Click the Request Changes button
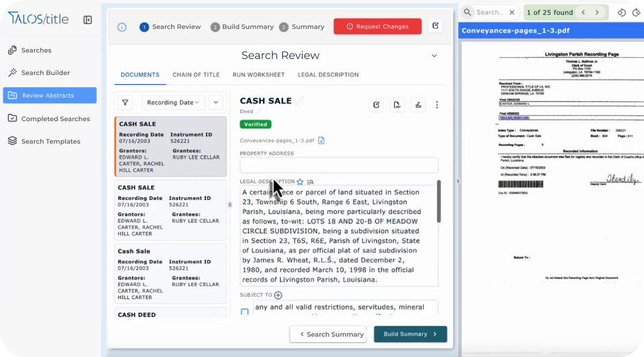 pos(377,26)
